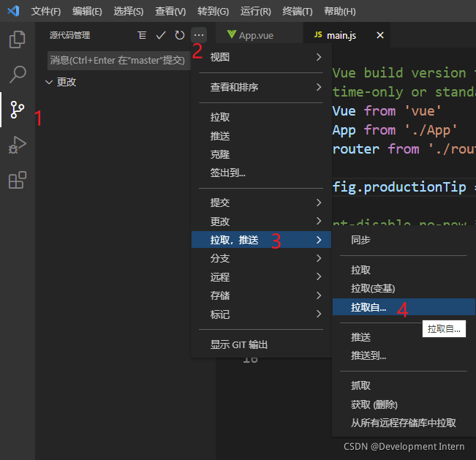Click the commit checkmark icon
Screen dimensions: 476x460
(161, 35)
